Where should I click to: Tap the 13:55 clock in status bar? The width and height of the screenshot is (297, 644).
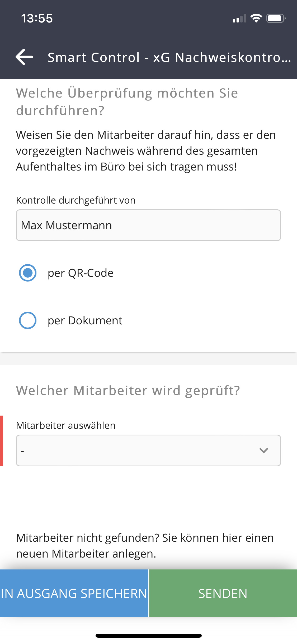37,19
